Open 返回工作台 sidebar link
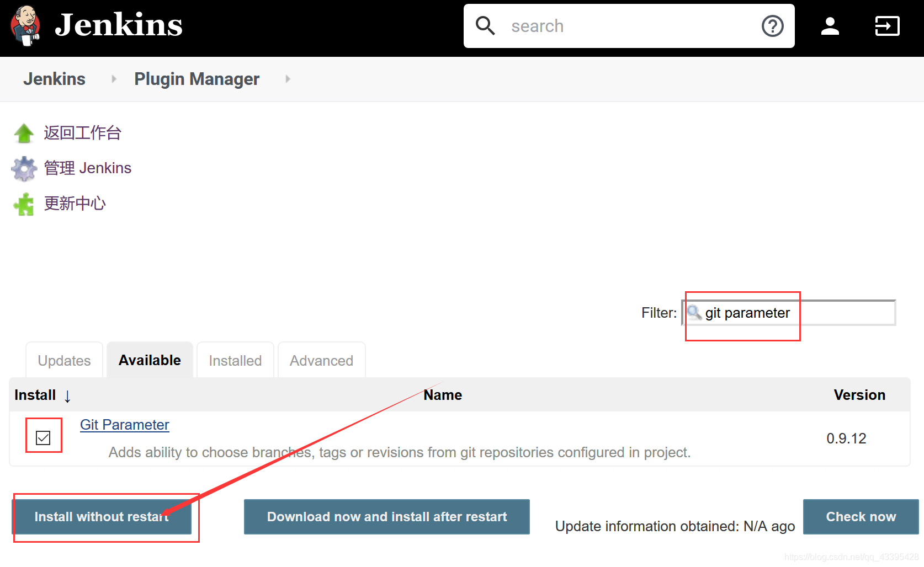Viewport: 924px width, 567px height. pos(82,133)
